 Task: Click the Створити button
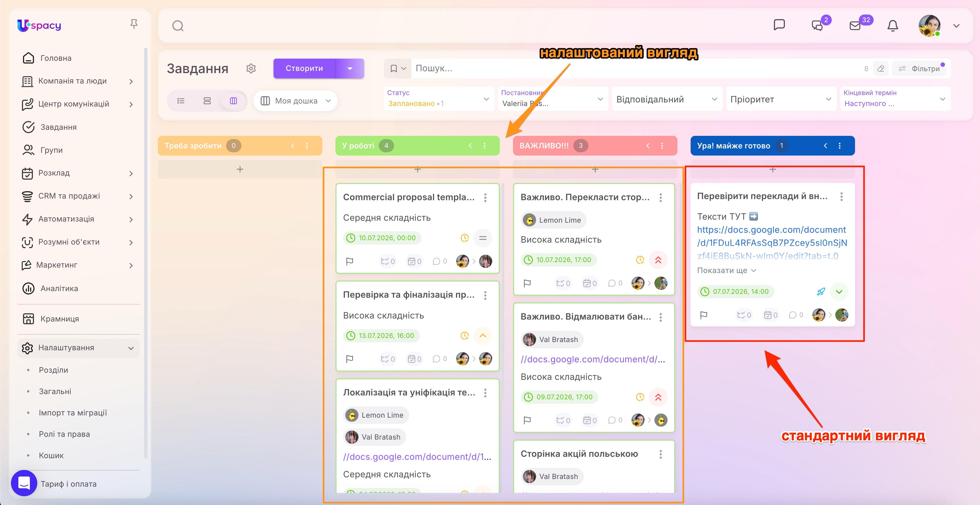click(304, 68)
